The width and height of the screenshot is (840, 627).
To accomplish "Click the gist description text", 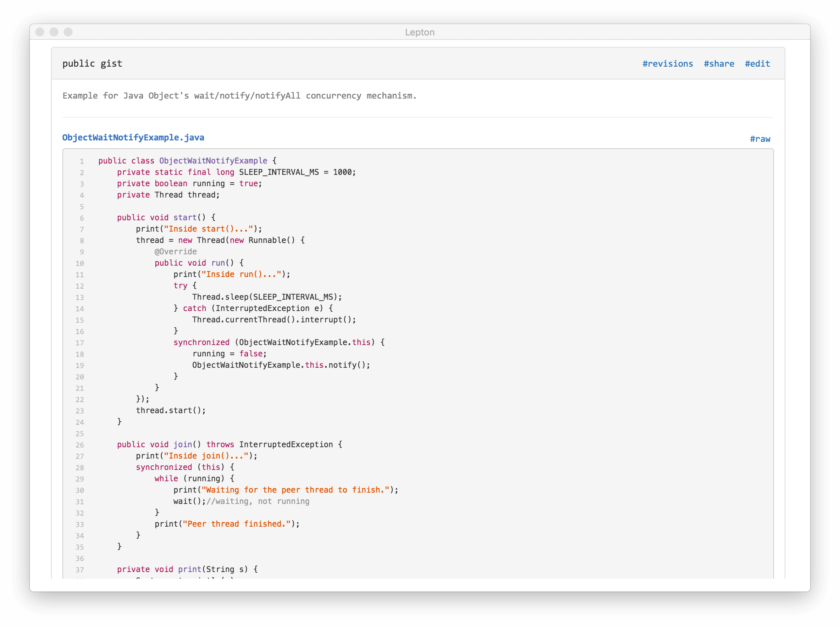I will coord(239,96).
